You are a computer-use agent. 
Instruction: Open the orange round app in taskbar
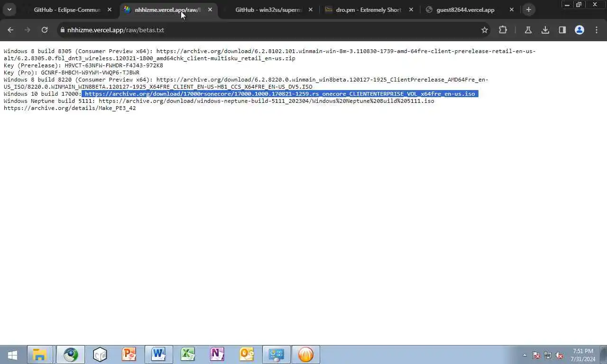[306, 355]
